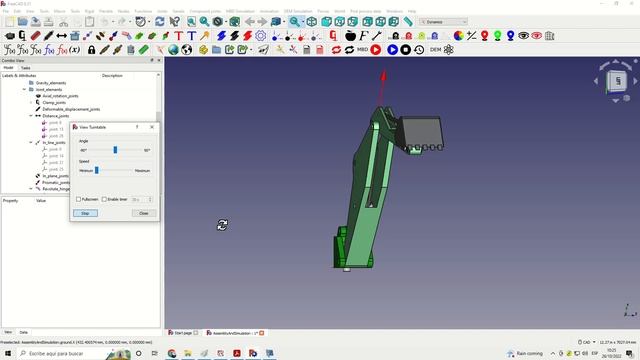The width and height of the screenshot is (640, 360).
Task: Open Chrome from the taskbar
Action: pyautogui.click(x=172, y=353)
